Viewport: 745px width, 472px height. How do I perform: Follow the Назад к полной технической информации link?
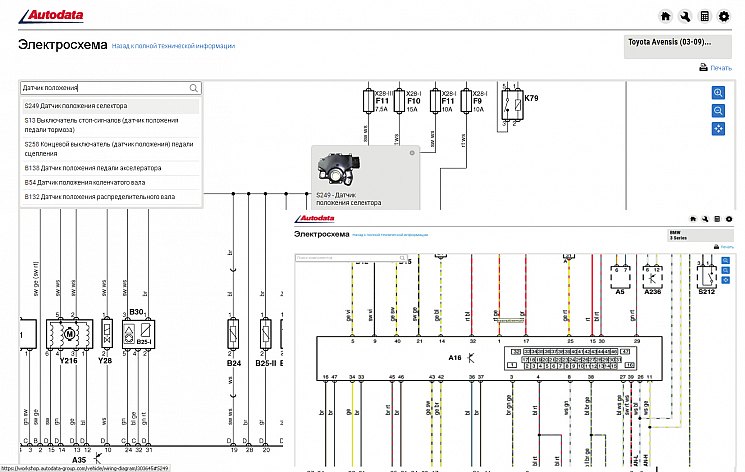click(x=173, y=46)
